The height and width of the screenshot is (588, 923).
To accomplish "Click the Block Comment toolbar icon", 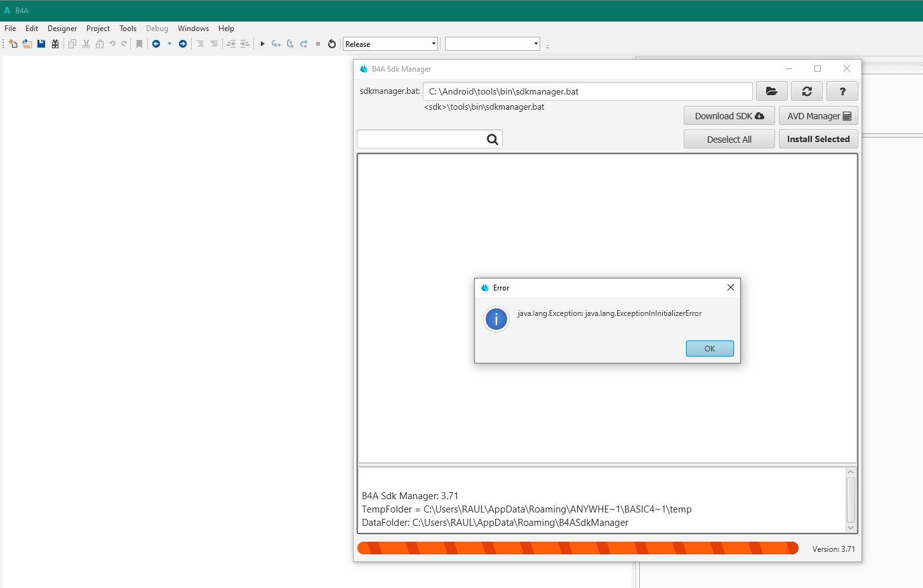I will point(200,44).
